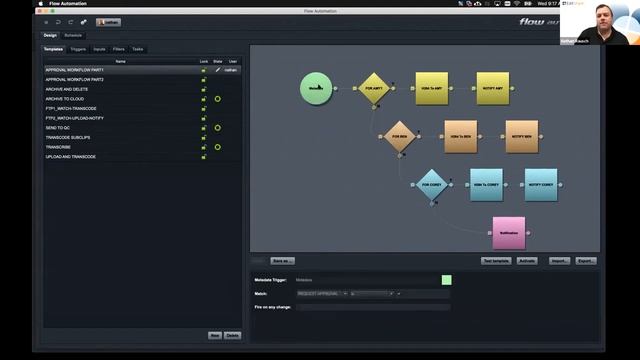Click the redo arrow in the toolbar
640x360 pixels.
click(71, 22)
